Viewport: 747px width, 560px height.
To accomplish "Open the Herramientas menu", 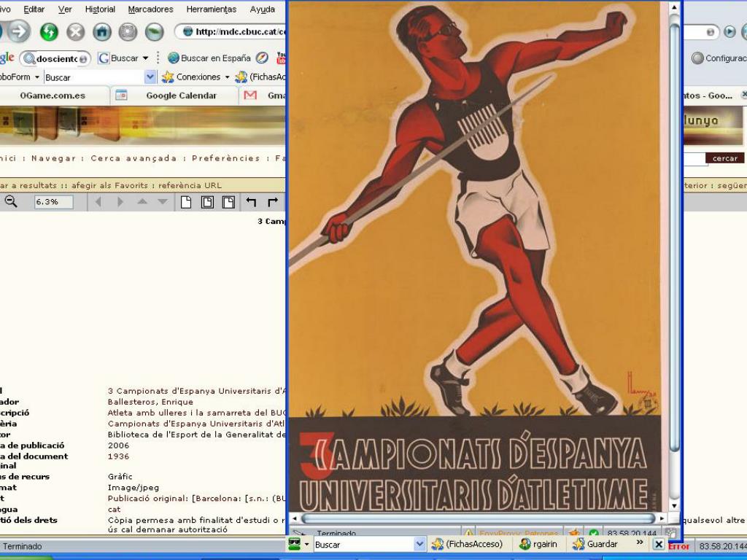I will [x=212, y=9].
